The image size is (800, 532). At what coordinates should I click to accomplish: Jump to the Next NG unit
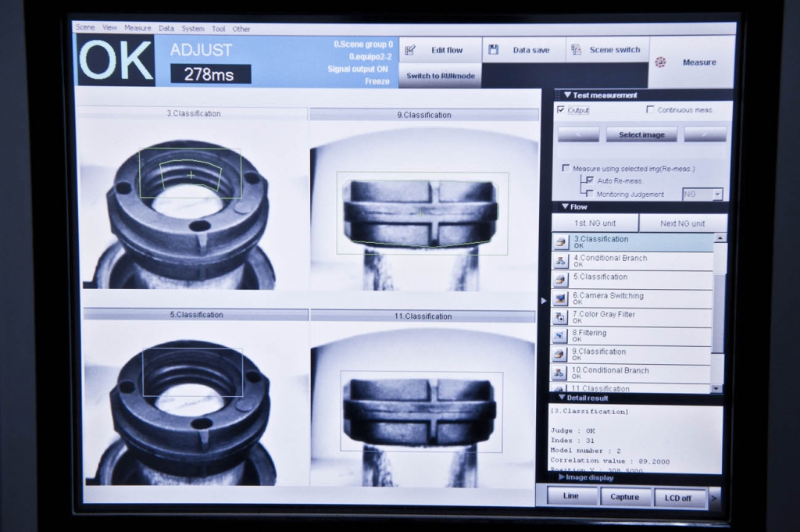tap(683, 223)
